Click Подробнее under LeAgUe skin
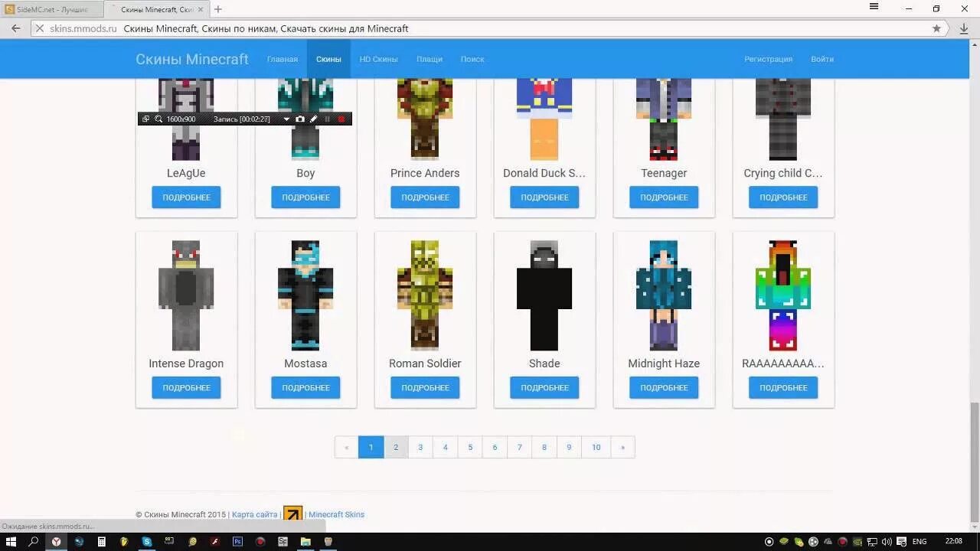The height and width of the screenshot is (551, 980). tap(186, 197)
